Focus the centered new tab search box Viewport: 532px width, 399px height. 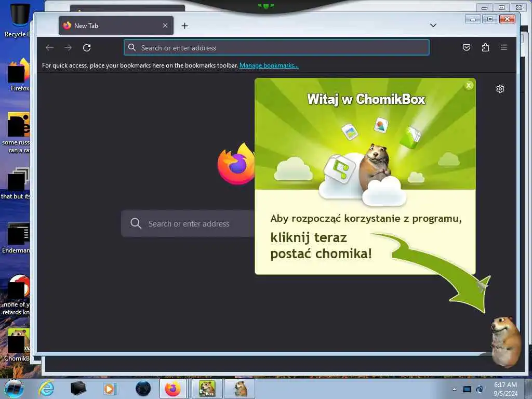(188, 223)
